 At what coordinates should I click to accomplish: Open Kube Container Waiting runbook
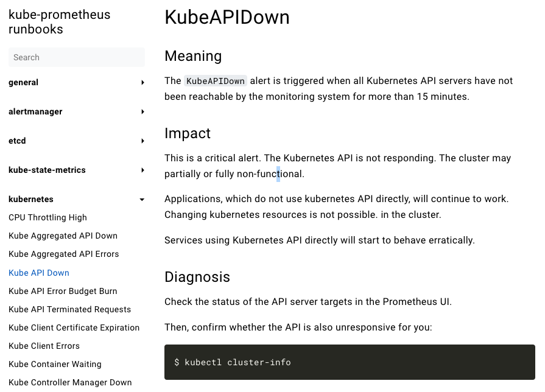click(55, 364)
